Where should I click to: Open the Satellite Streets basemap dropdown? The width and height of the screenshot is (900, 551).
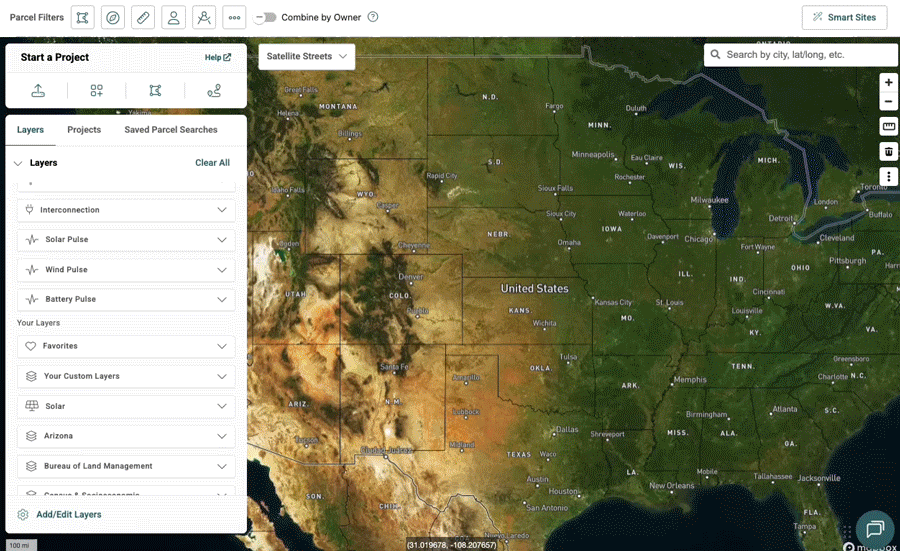306,57
